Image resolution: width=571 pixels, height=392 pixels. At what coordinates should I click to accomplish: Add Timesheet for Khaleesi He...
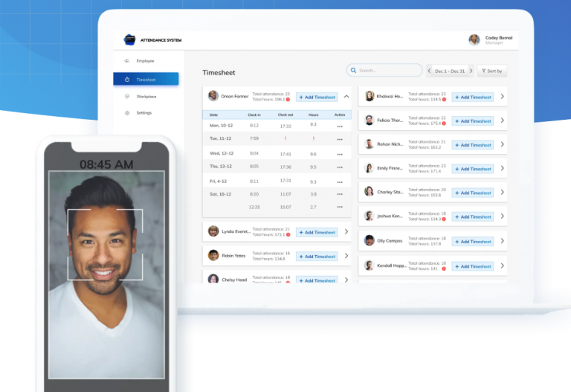[x=473, y=97]
